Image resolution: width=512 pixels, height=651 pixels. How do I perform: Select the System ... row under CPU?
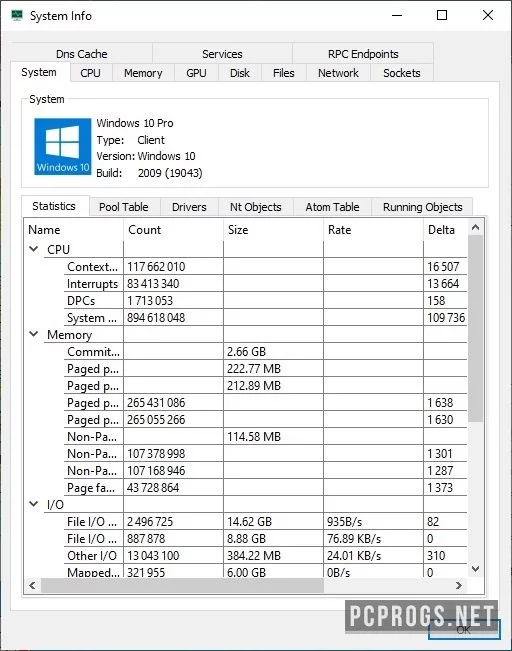pyautogui.click(x=245, y=317)
